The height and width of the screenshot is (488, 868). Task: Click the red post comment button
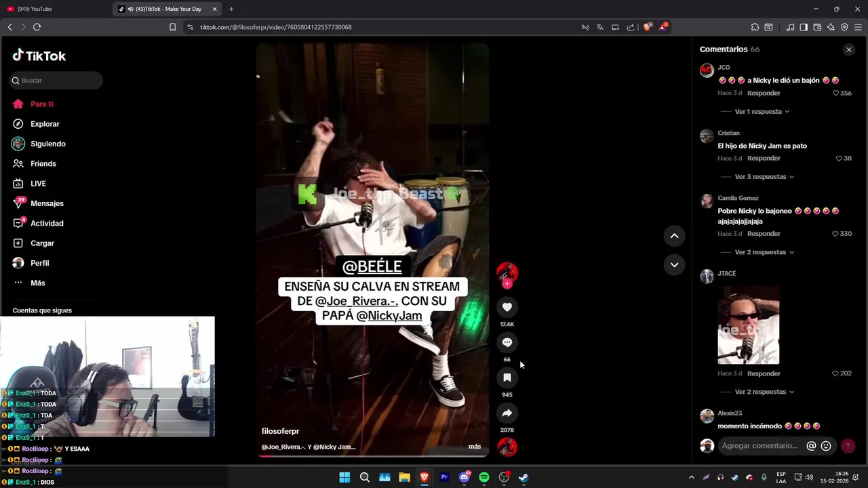[848, 446]
